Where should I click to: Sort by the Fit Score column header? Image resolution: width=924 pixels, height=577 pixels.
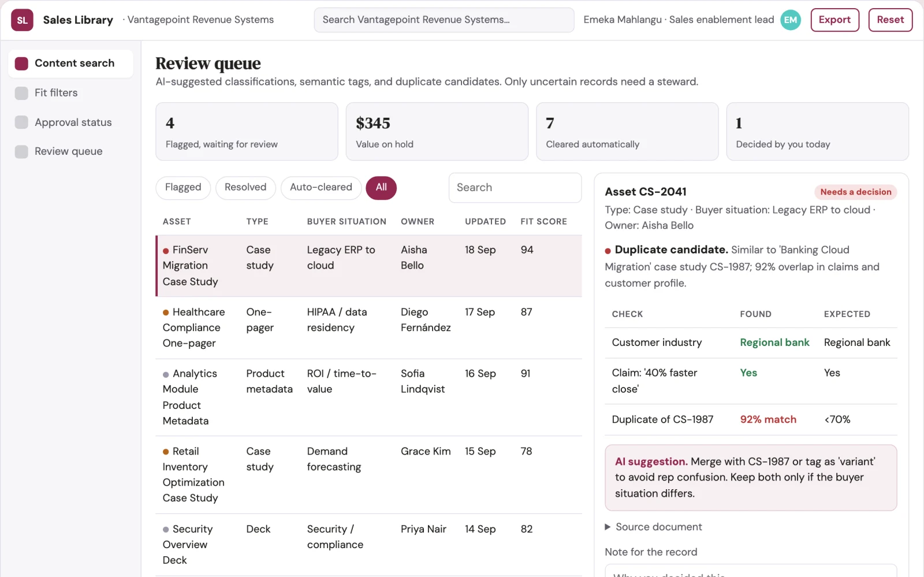[x=543, y=222]
